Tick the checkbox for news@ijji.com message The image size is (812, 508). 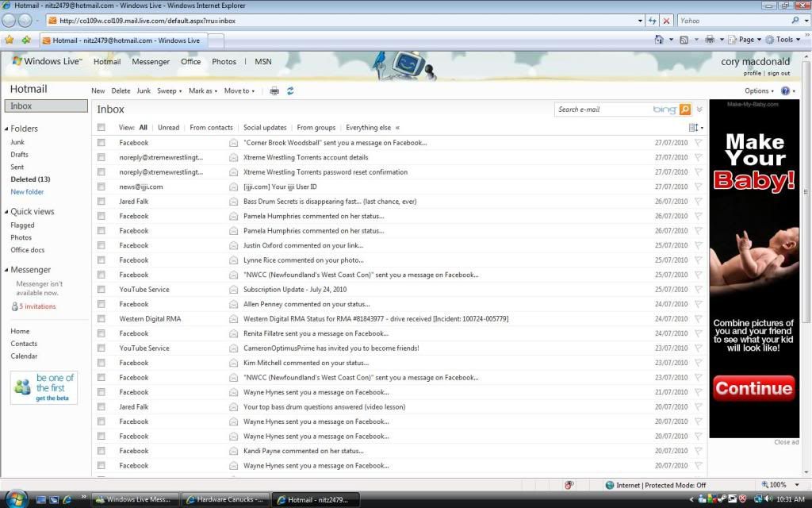[x=101, y=187]
